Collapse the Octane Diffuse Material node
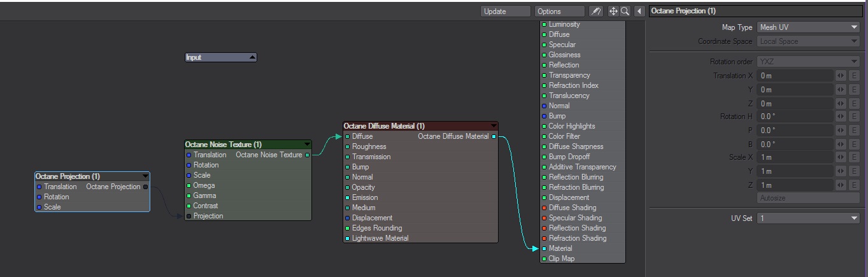The width and height of the screenshot is (868, 277). (x=494, y=126)
